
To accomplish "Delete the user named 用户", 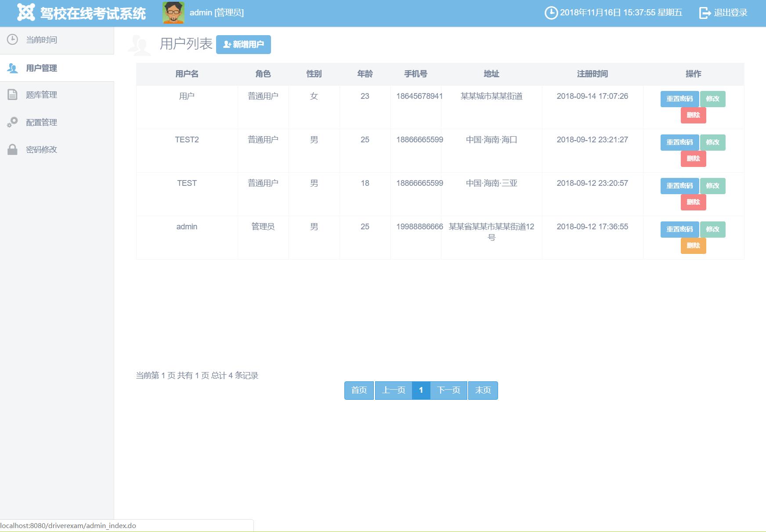I will point(693,115).
